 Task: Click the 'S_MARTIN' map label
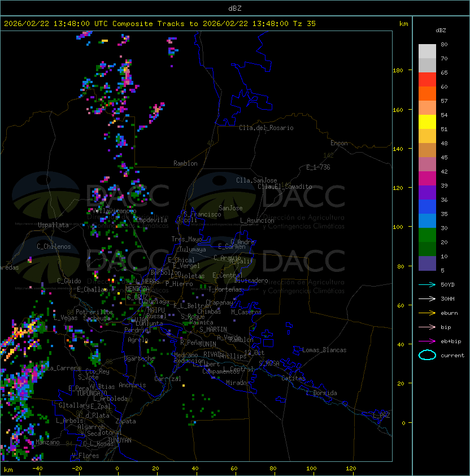(x=214, y=330)
